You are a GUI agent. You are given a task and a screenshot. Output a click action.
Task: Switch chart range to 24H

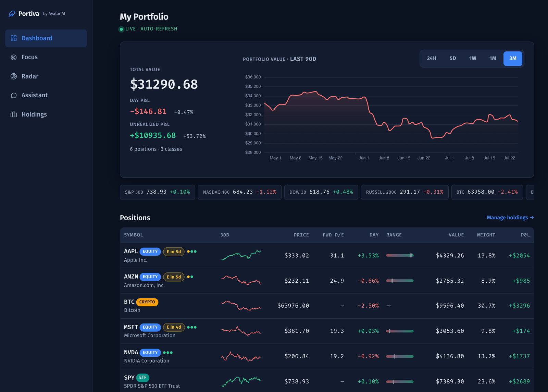click(x=432, y=59)
